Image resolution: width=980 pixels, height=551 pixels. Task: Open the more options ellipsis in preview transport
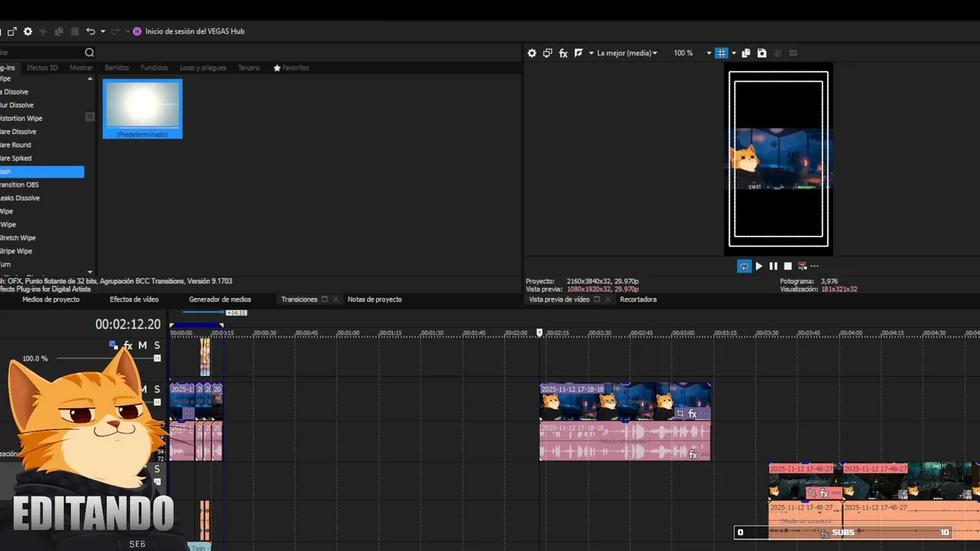815,266
